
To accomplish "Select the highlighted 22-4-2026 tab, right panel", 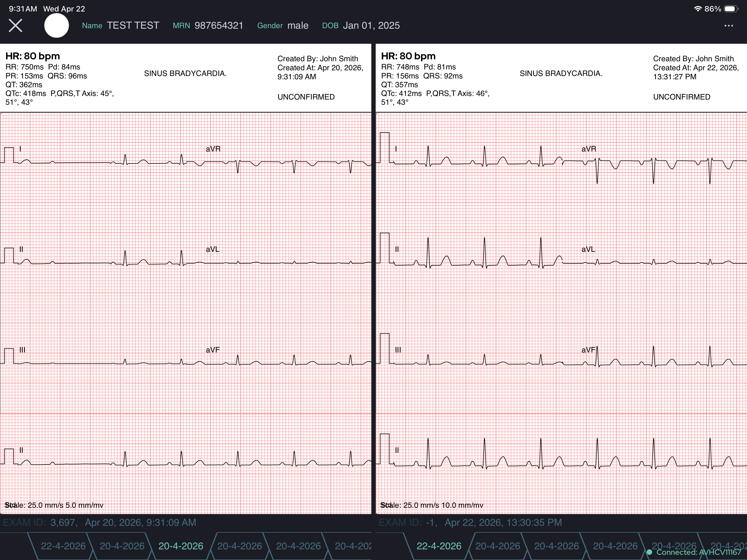I will click(439, 546).
